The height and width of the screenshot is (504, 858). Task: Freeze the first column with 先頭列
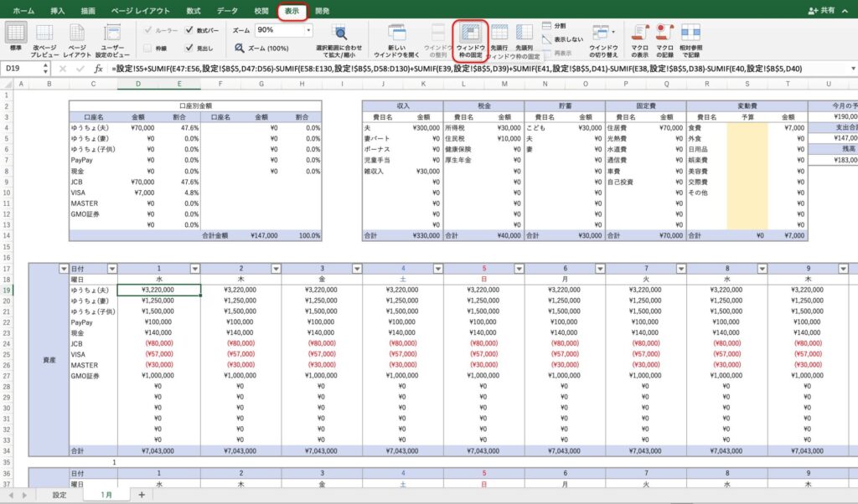(525, 34)
